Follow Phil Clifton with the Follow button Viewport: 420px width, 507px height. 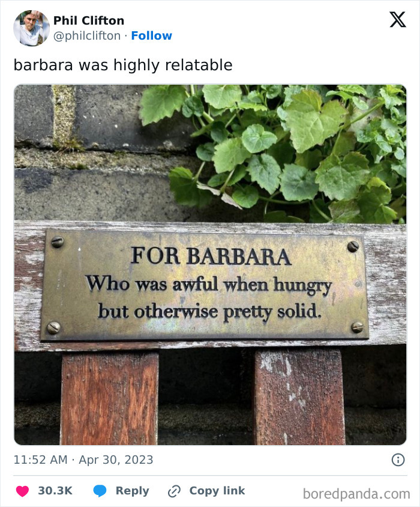pyautogui.click(x=152, y=35)
